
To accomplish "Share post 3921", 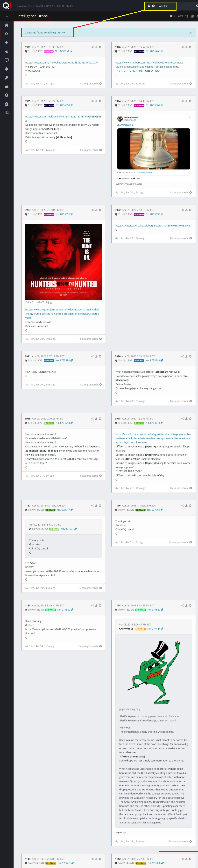I will (92, 356).
